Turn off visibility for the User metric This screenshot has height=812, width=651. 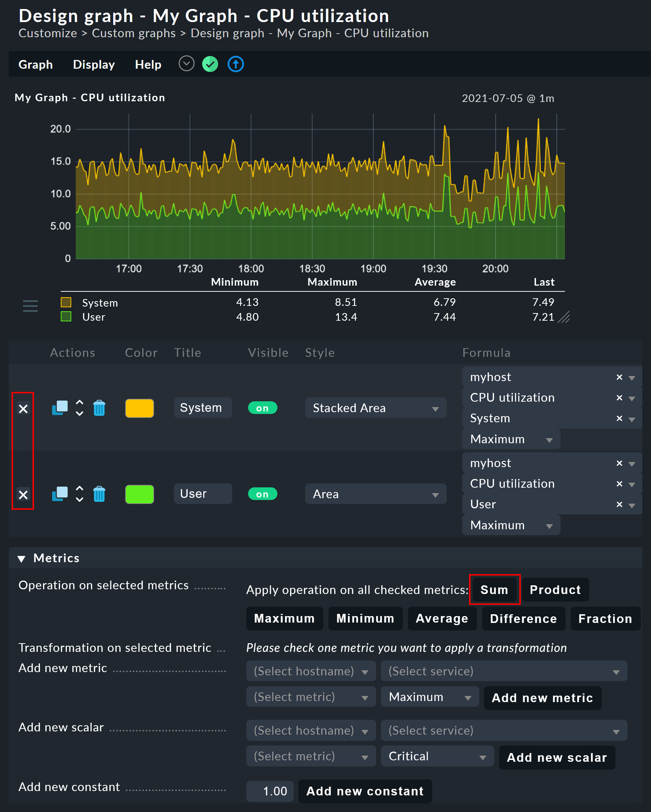click(x=263, y=494)
